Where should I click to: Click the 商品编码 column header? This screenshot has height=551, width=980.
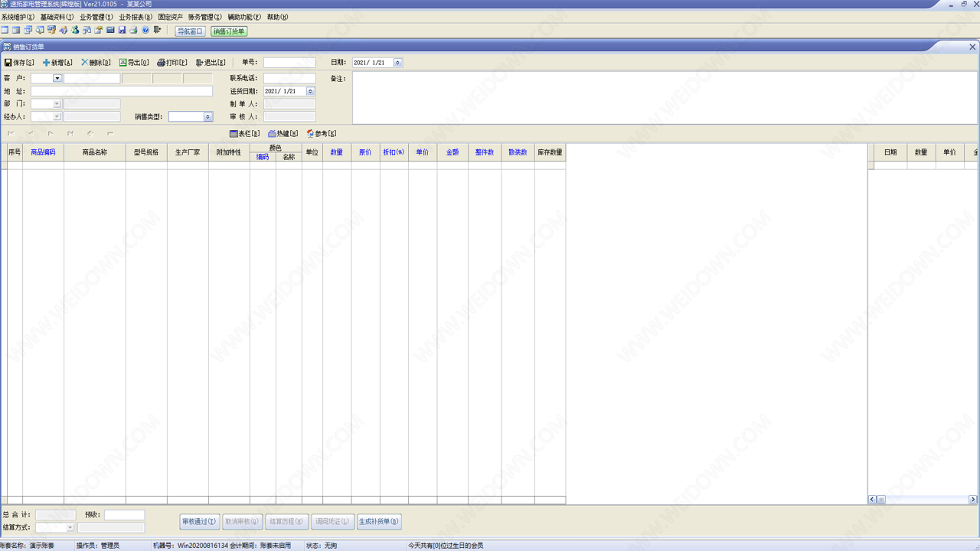coord(43,152)
